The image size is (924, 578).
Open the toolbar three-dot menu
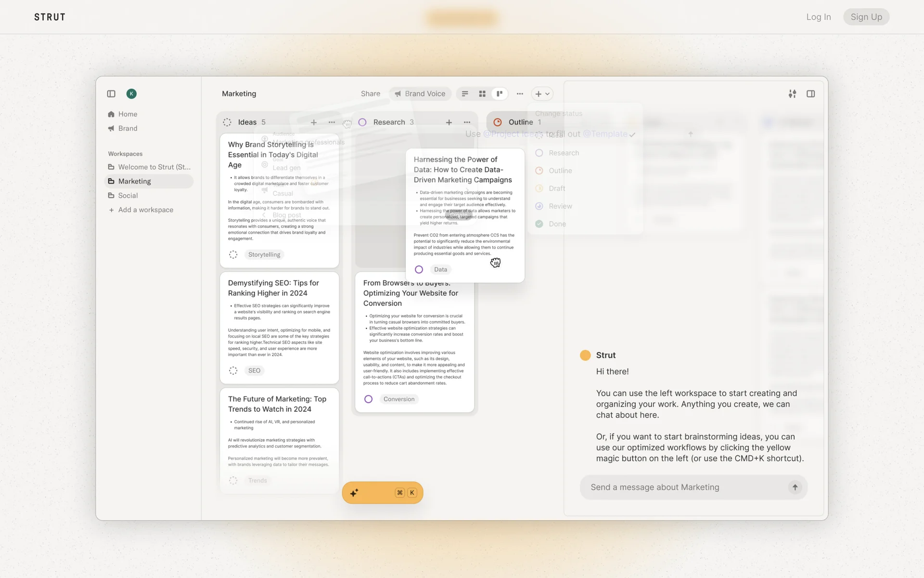pyautogui.click(x=520, y=94)
